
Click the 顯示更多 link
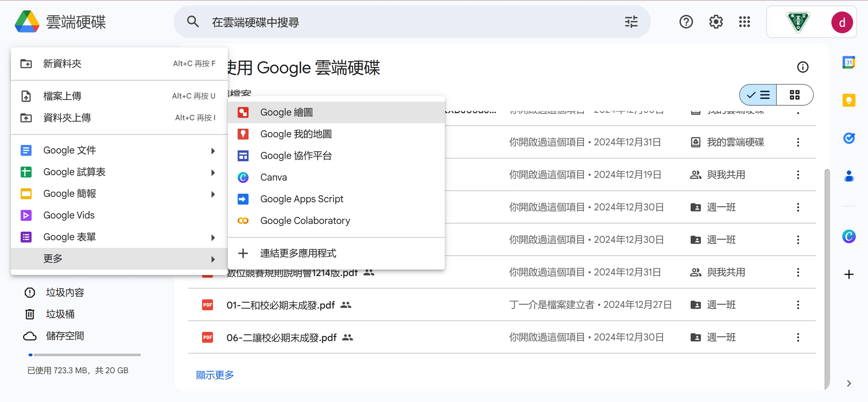[215, 375]
